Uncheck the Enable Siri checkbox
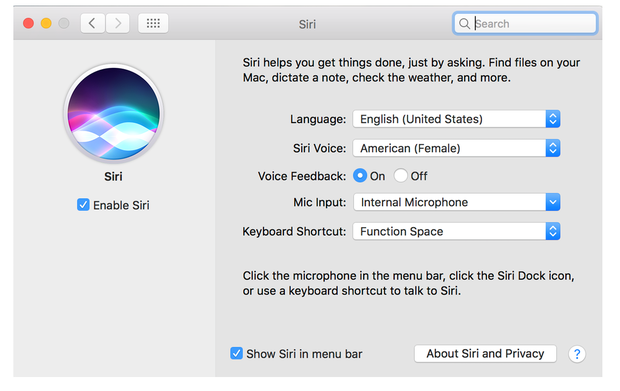The width and height of the screenshot is (620, 391). tap(83, 205)
